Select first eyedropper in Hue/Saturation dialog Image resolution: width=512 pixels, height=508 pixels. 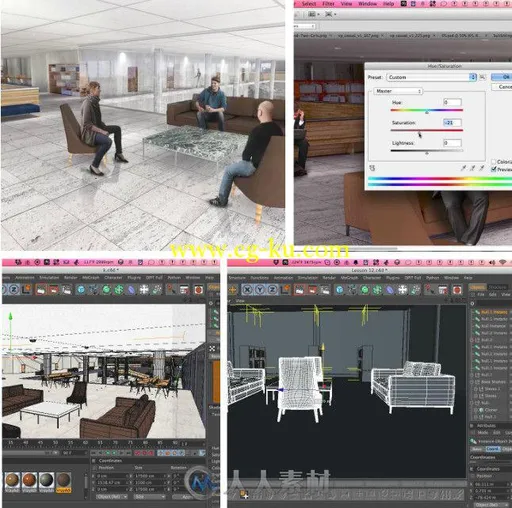coord(464,168)
